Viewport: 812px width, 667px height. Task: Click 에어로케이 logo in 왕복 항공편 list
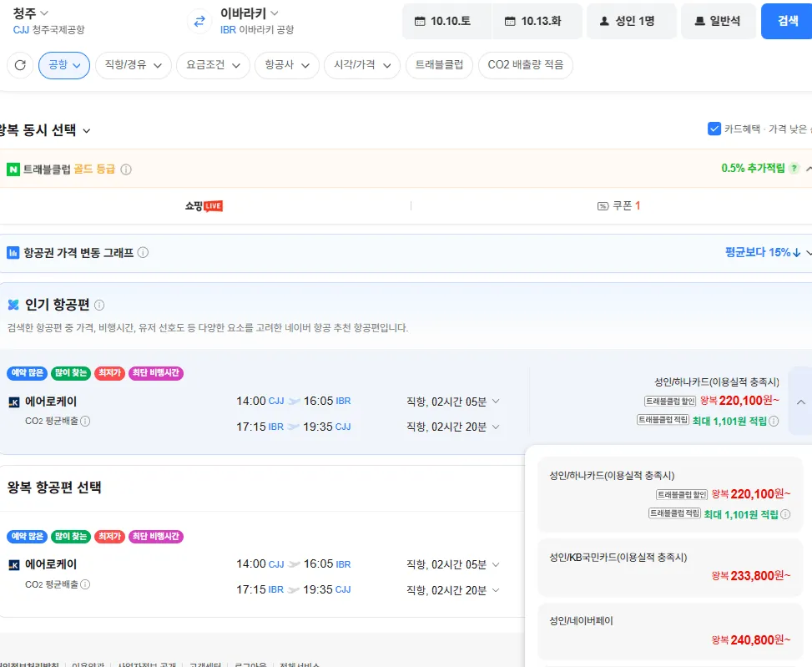(14, 565)
